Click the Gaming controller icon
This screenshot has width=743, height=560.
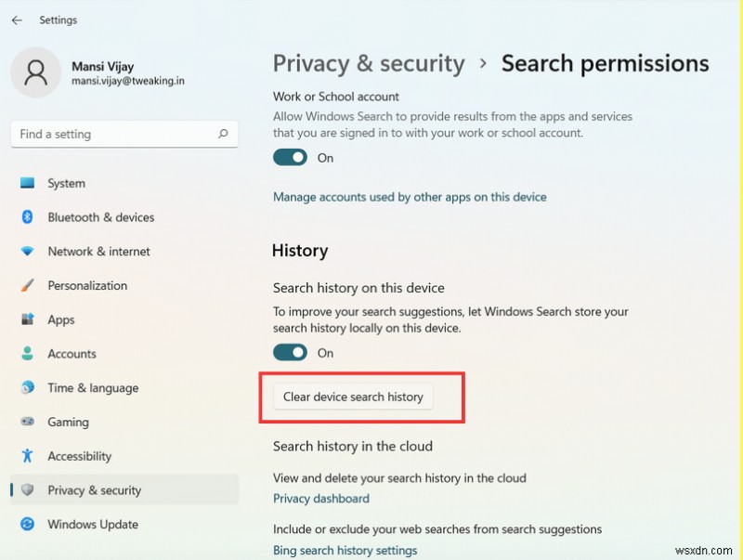[28, 422]
